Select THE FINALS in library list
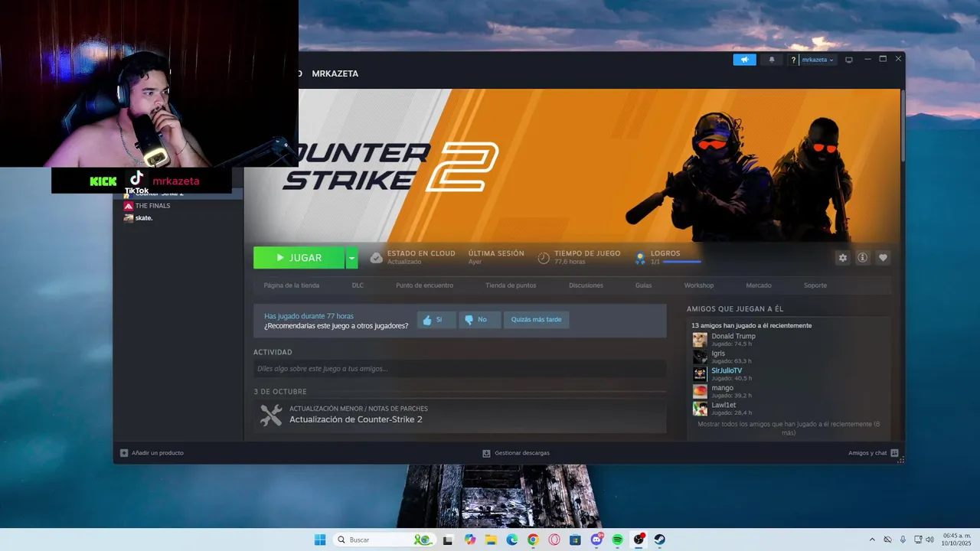The width and height of the screenshot is (980, 551). pos(153,206)
